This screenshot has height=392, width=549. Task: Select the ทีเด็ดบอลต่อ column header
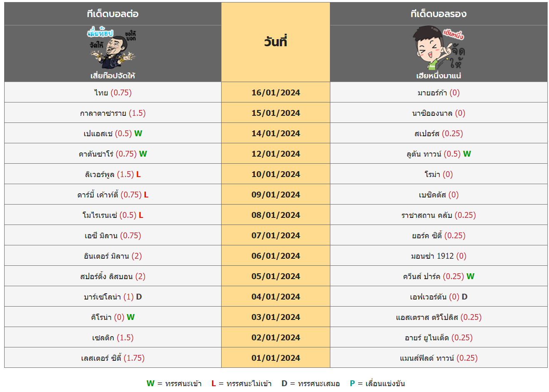pos(113,14)
